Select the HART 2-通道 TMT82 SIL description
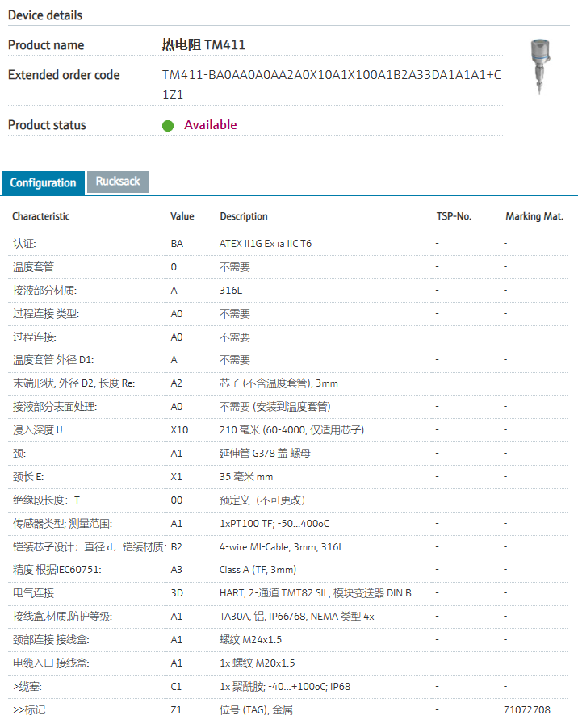This screenshot has width=578, height=728. pos(315,593)
